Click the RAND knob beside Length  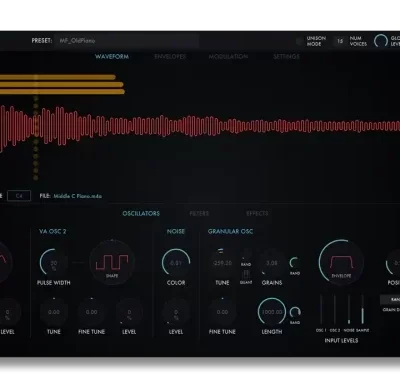pyautogui.click(x=295, y=312)
